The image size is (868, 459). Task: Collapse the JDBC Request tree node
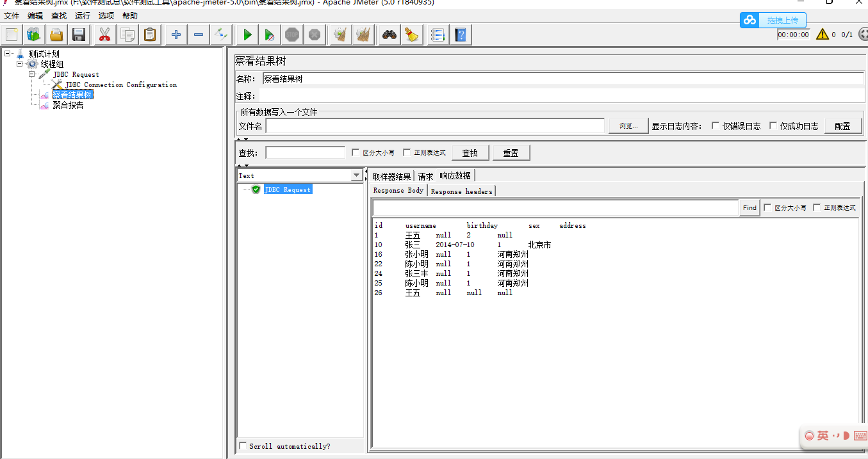[x=32, y=74]
